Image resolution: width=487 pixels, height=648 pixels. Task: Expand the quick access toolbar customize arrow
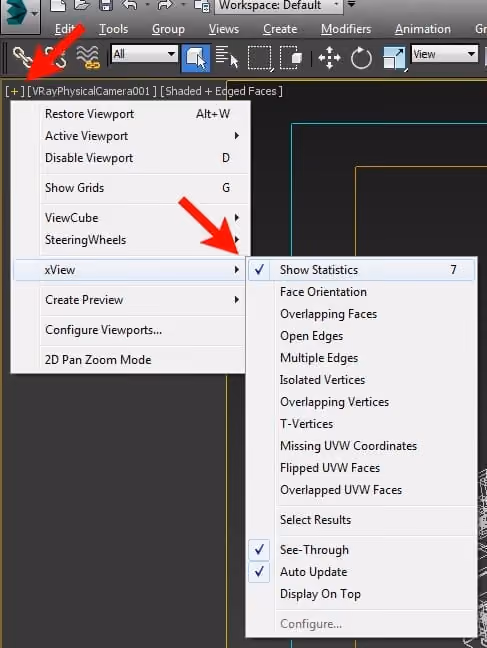(351, 5)
